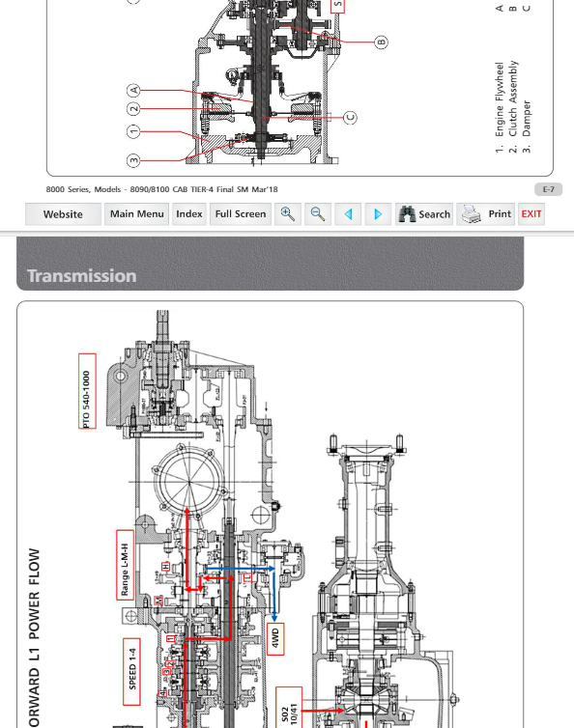Click the EXIT button

pyautogui.click(x=531, y=214)
